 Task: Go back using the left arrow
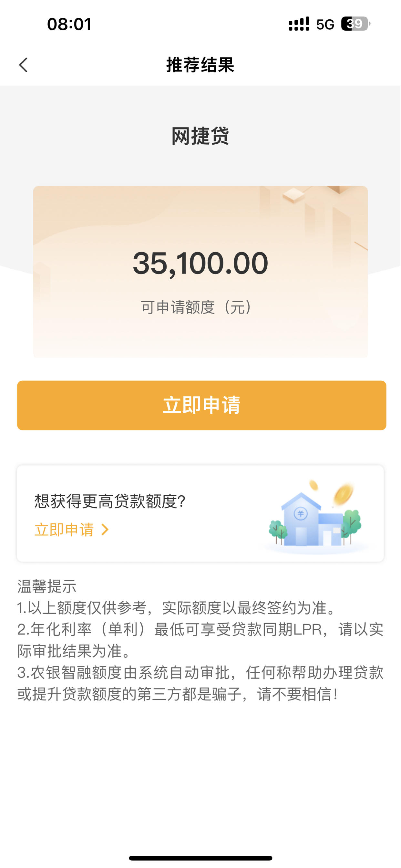(x=23, y=65)
